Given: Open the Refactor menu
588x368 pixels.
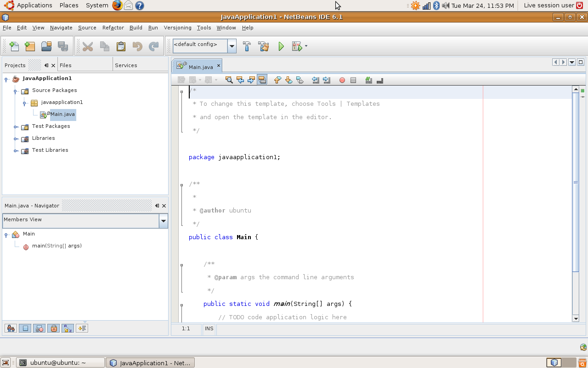Looking at the screenshot, I should tap(113, 28).
